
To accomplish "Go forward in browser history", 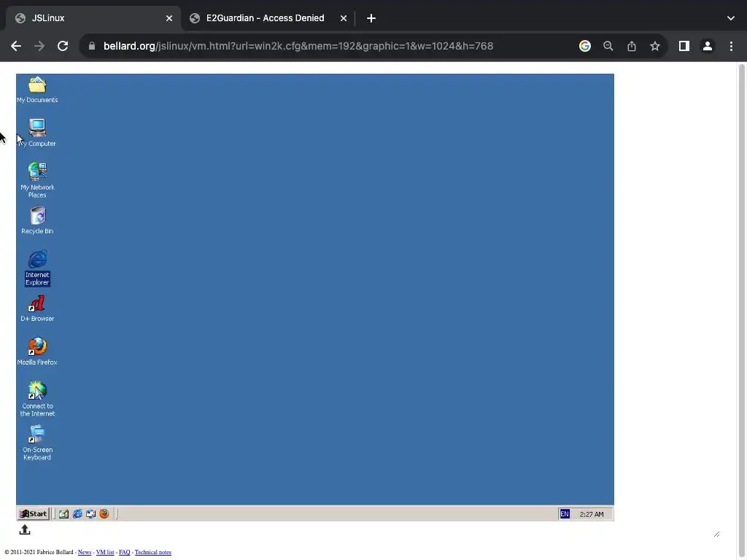I will point(39,46).
